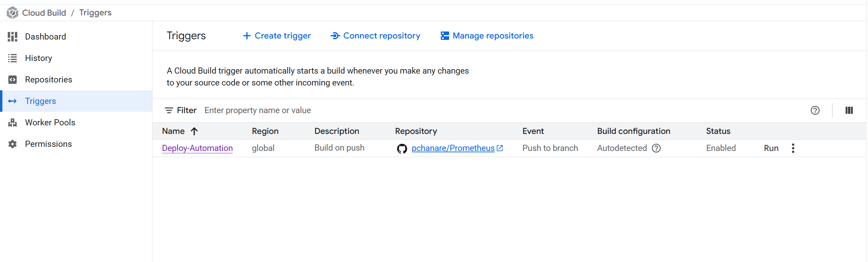The height and width of the screenshot is (262, 868).
Task: Click the Description column header
Action: click(x=337, y=131)
